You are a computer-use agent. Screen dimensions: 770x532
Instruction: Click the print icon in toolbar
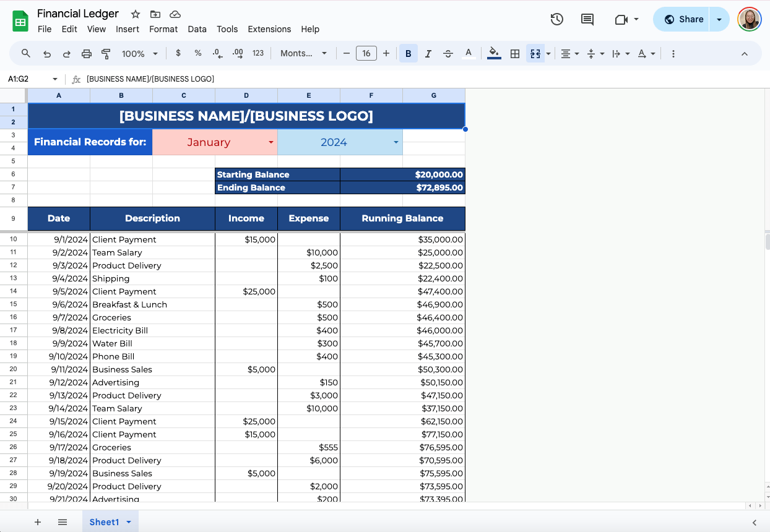[86, 54]
